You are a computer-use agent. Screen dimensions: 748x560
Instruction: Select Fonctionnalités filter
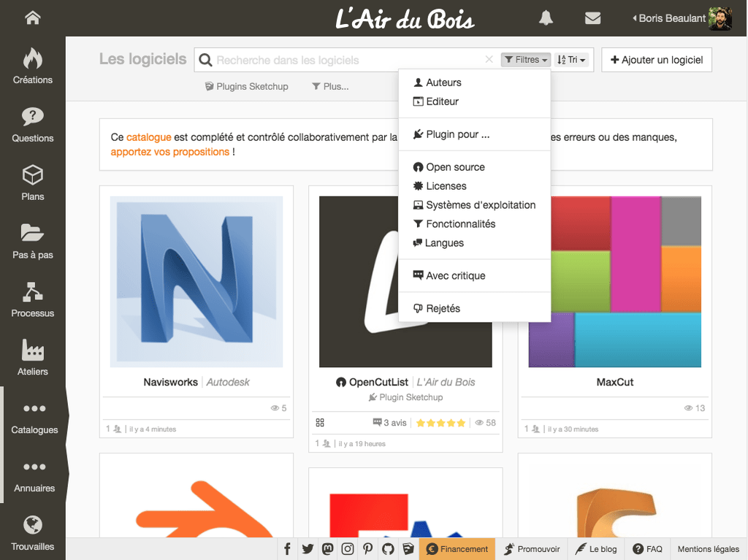tap(475, 224)
